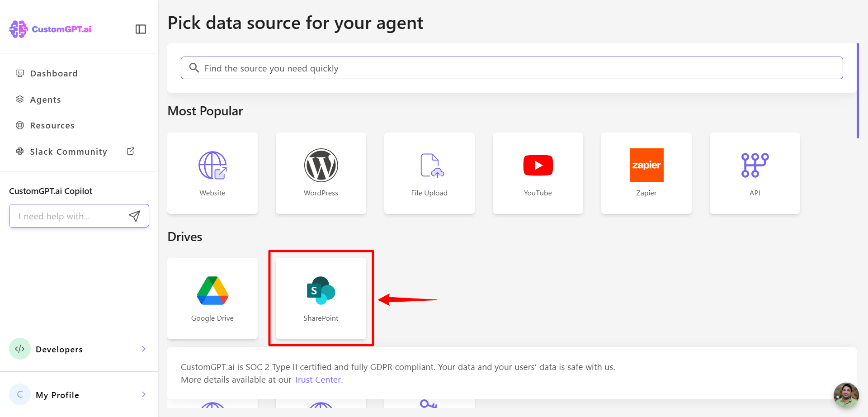Image resolution: width=868 pixels, height=417 pixels.
Task: Open the Developers section
Action: pyautogui.click(x=79, y=349)
